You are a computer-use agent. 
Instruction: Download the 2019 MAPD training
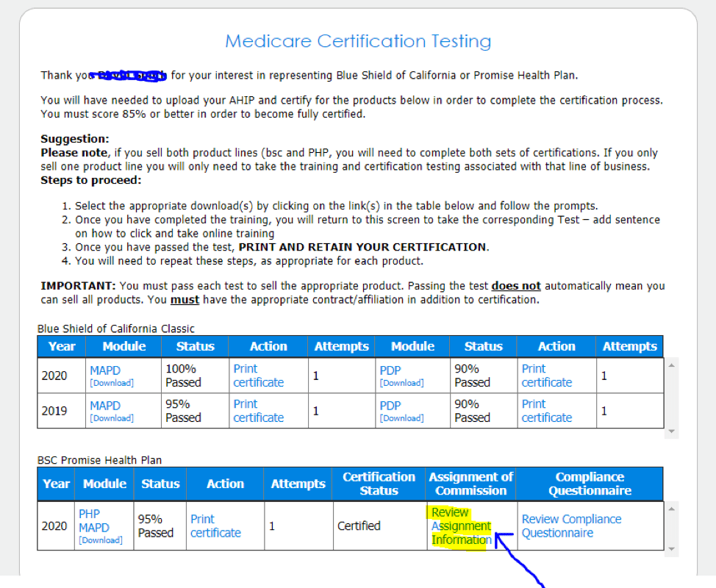tap(112, 418)
